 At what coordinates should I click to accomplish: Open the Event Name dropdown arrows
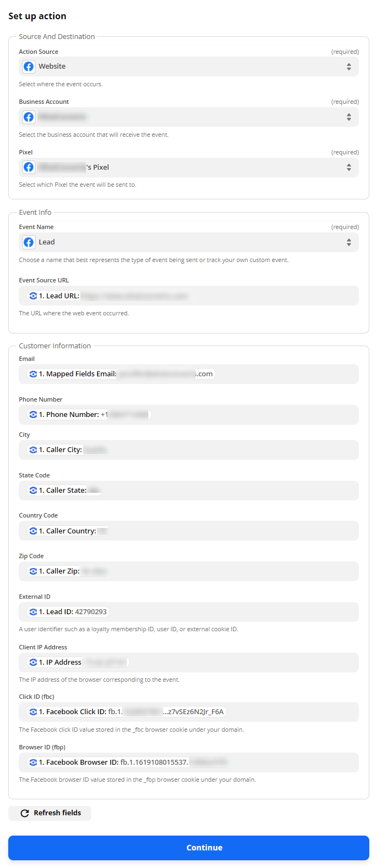click(348, 242)
